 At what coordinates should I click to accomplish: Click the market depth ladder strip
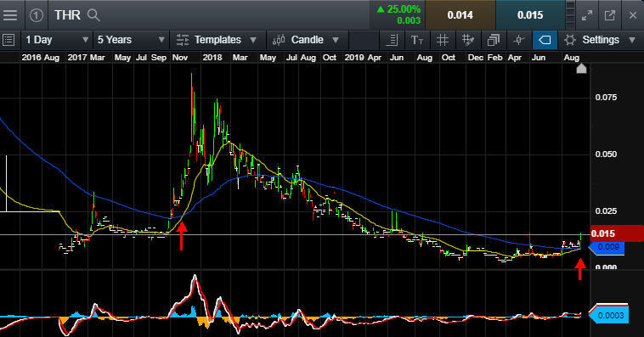coord(570,15)
